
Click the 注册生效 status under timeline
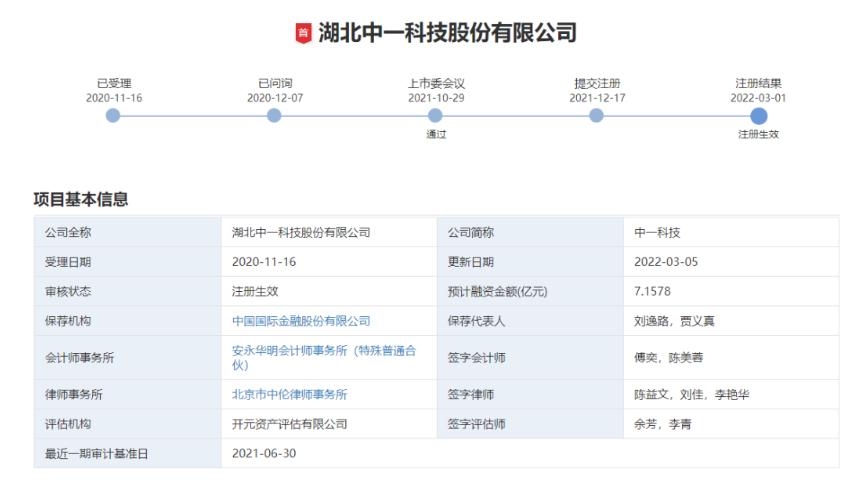[758, 134]
